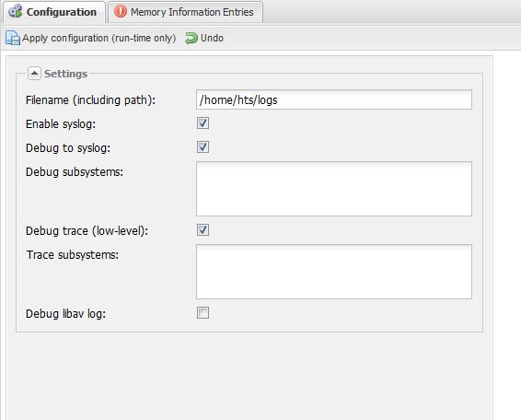Switch to Memory Information Entries tab
This screenshot has width=521, height=420.
(185, 12)
